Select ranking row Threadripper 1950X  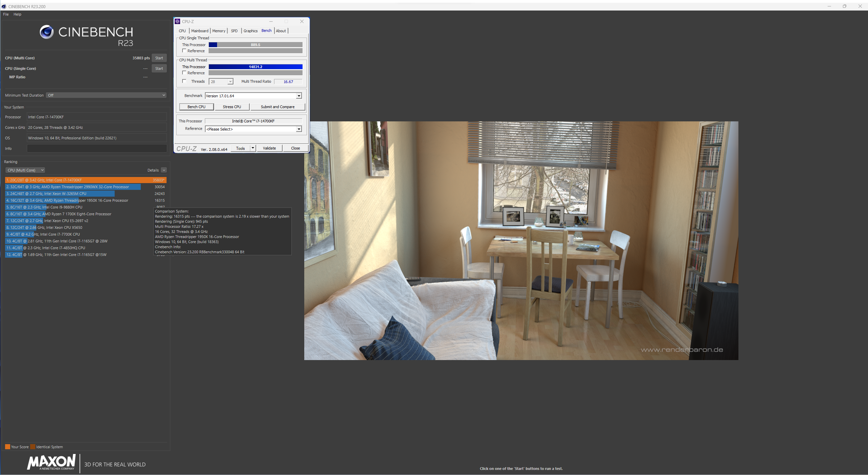pos(86,200)
